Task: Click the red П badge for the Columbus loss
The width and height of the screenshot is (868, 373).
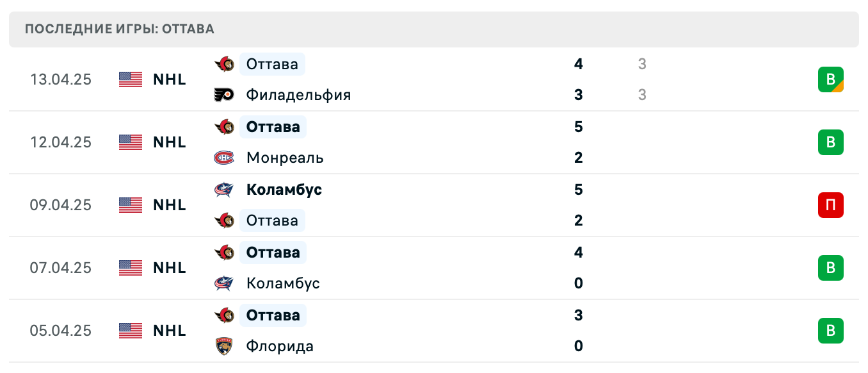Action: click(x=831, y=205)
